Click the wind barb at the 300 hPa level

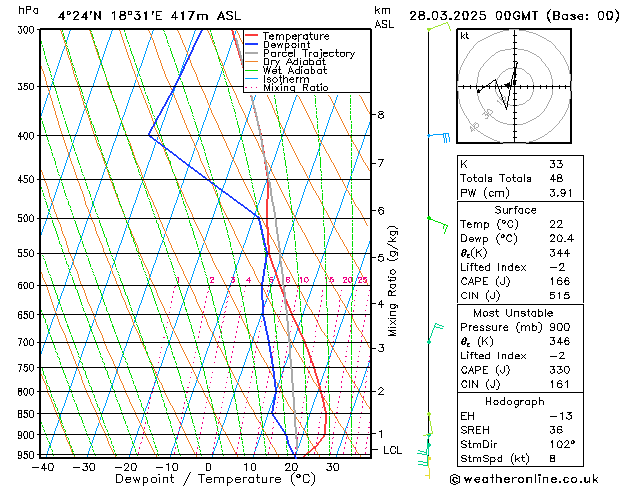click(x=435, y=28)
